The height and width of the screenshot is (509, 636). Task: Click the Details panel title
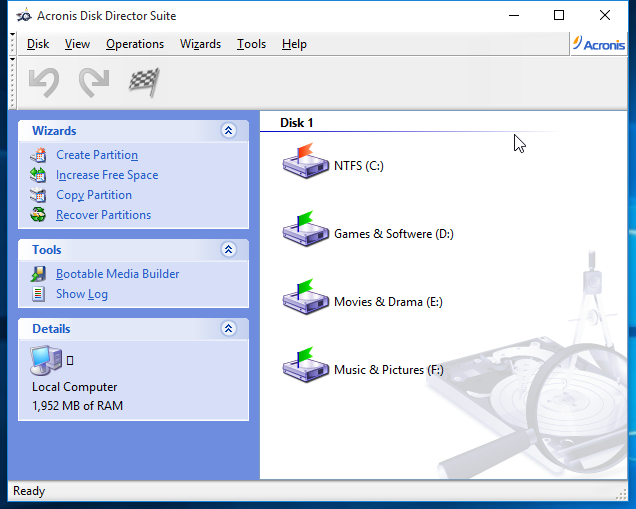click(51, 329)
